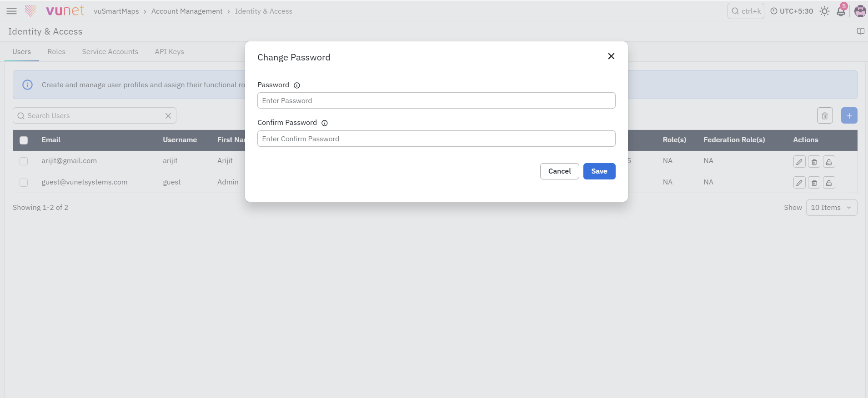The image size is (868, 398).
Task: Click the edit pencil for arijit@gmail.com
Action: tap(799, 162)
